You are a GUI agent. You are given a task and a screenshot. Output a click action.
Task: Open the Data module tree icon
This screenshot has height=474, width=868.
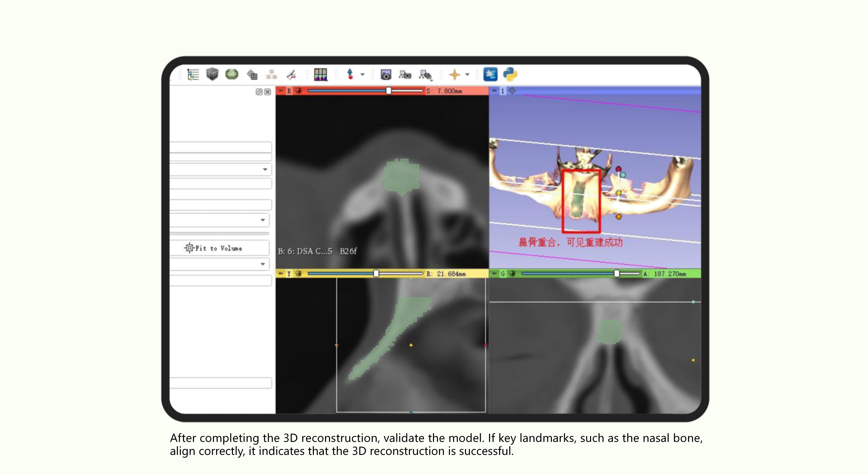click(193, 74)
